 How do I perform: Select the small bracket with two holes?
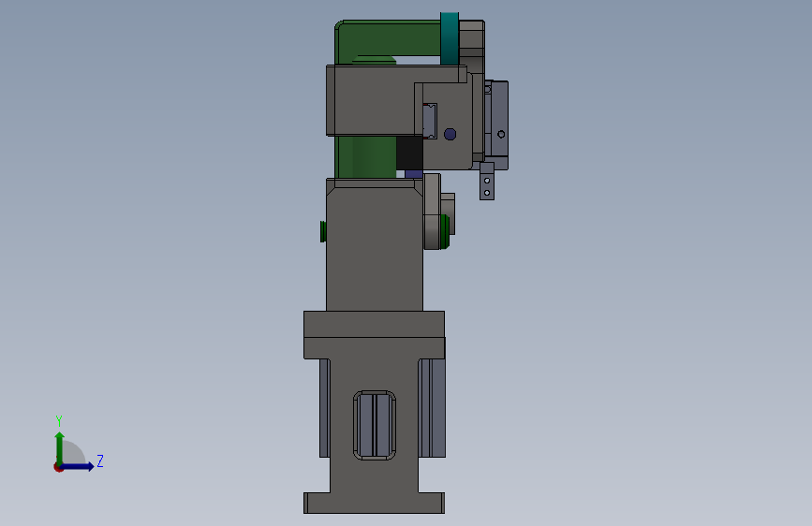(x=487, y=182)
